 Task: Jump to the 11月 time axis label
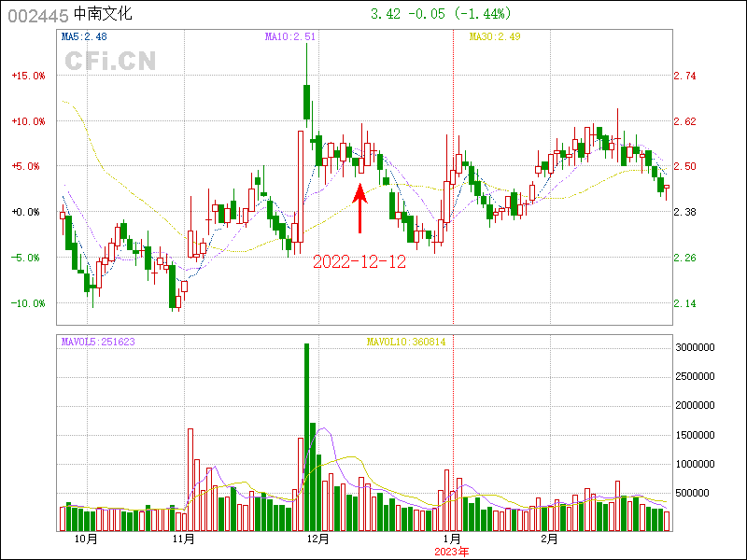tap(184, 539)
